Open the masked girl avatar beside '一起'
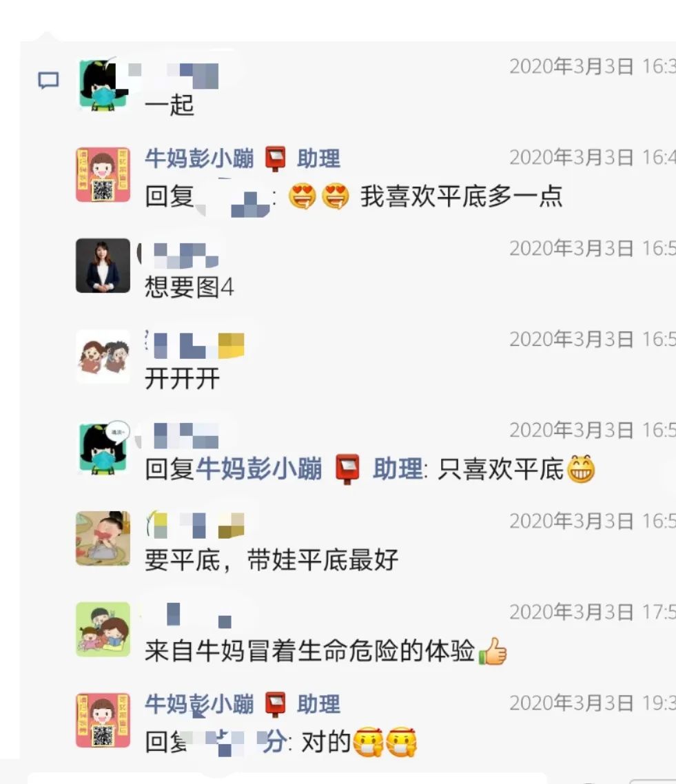The width and height of the screenshot is (676, 784). tap(103, 85)
